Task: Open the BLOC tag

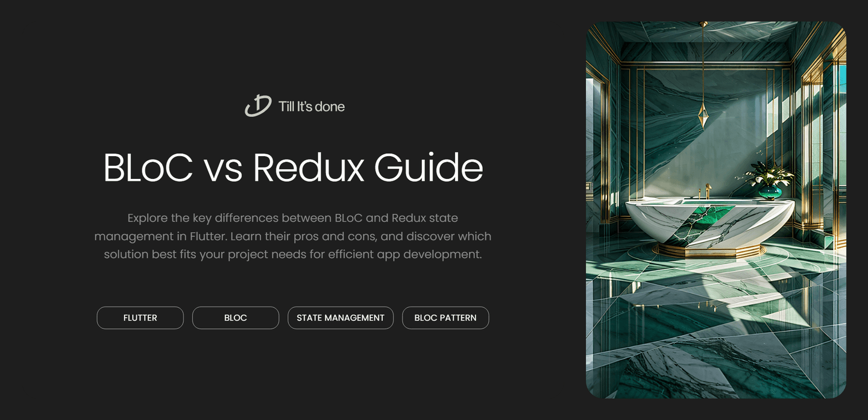Action: tap(235, 318)
